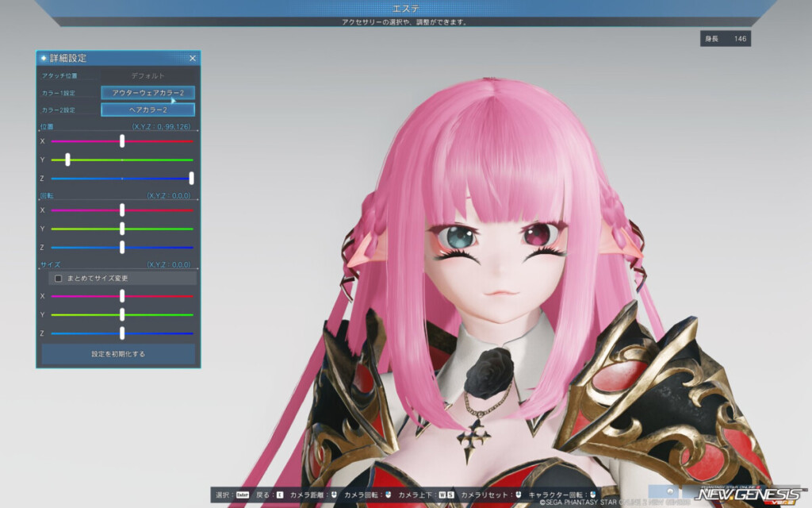This screenshot has height=508, width=812.
Task: Click the mouse icon next to カメラ回転
Action: click(387, 493)
